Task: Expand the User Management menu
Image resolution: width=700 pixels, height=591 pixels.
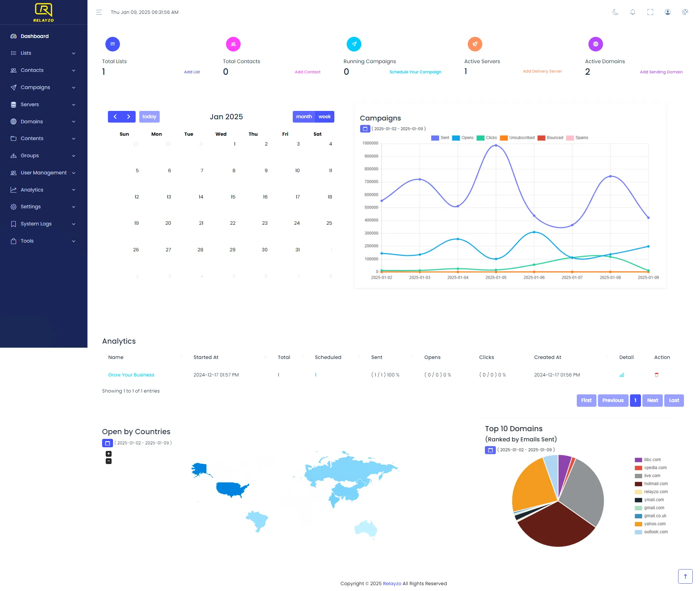Action: point(43,173)
